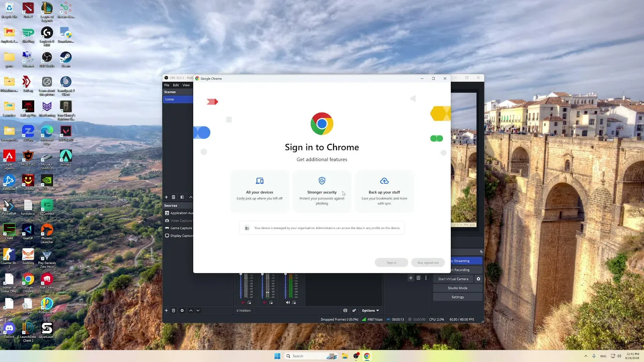Toggle mixer layout icon beside Options

coord(345,311)
